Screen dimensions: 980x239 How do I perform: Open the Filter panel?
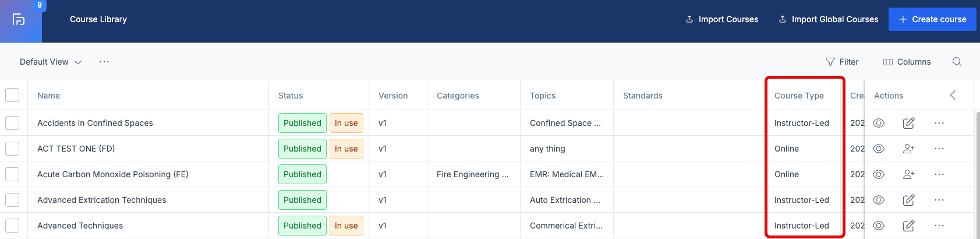(x=842, y=62)
